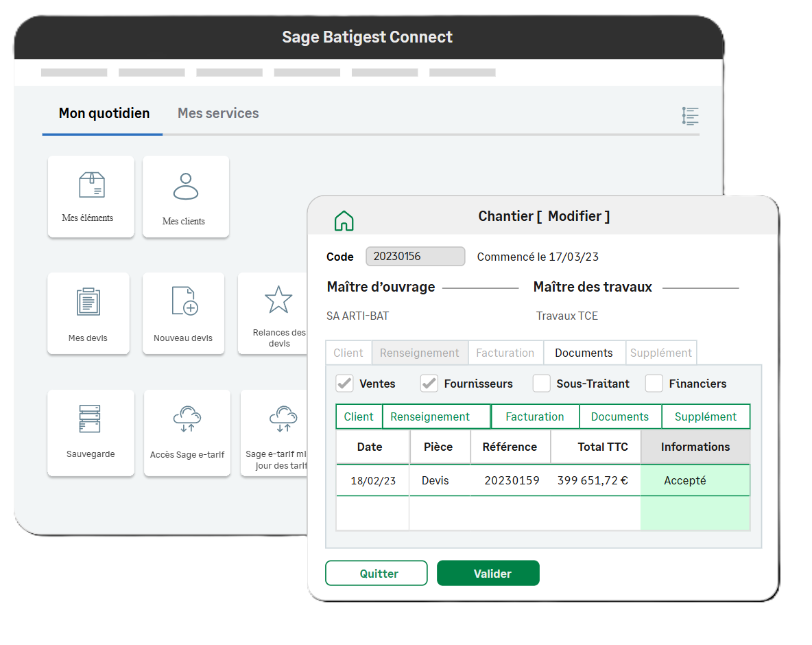Enable the Financiers checkbox
Viewport: 812px width, 645px height.
click(654, 384)
